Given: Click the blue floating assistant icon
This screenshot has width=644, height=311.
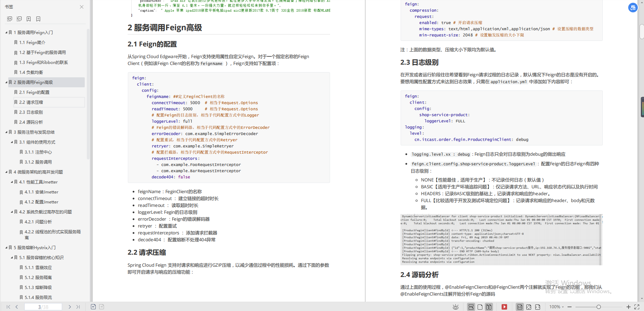Looking at the screenshot, I should [x=633, y=8].
